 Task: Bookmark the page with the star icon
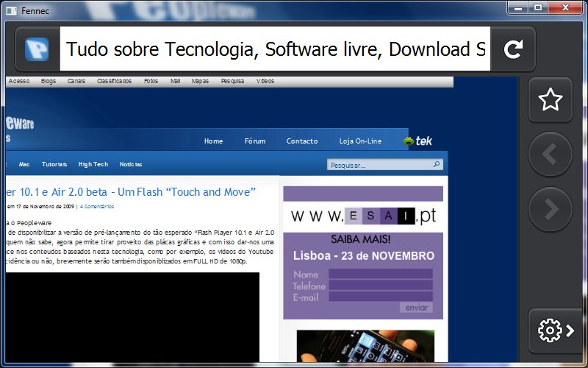tap(550, 99)
